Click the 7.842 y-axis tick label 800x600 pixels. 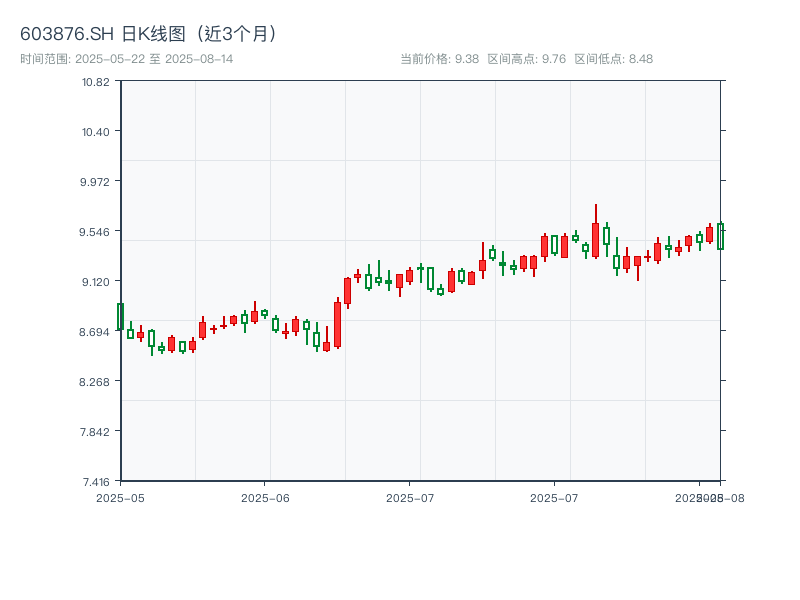click(x=96, y=431)
